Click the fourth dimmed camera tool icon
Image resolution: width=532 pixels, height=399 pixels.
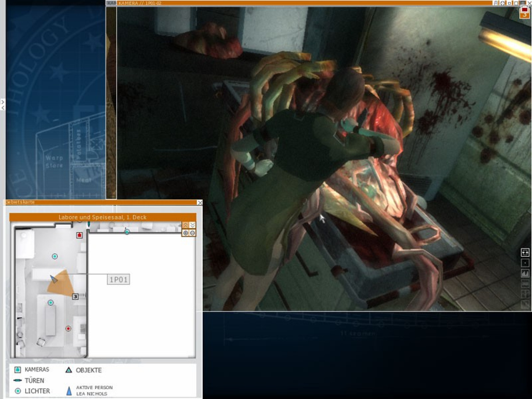click(525, 283)
